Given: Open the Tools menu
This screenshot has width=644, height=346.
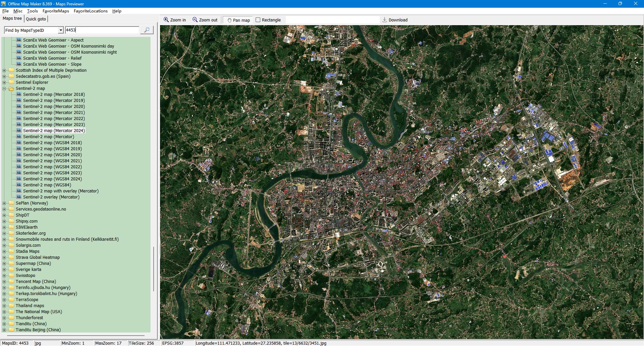Looking at the screenshot, I should (x=32, y=11).
